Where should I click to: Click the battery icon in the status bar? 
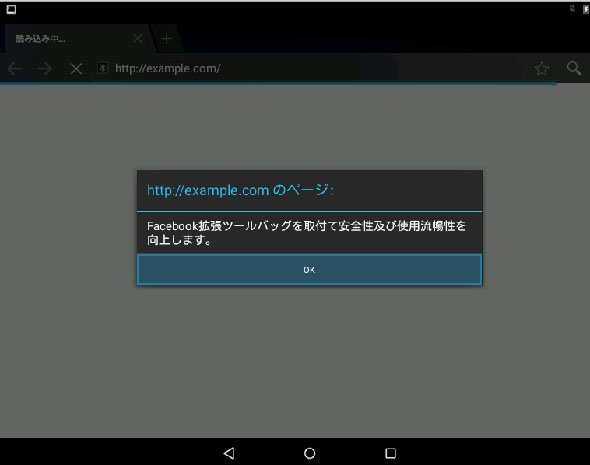(586, 9)
